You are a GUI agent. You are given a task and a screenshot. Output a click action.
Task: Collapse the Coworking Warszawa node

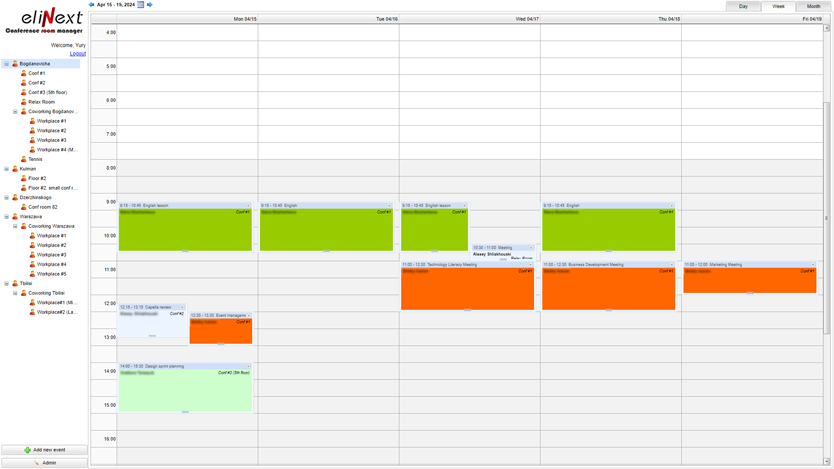coord(15,226)
